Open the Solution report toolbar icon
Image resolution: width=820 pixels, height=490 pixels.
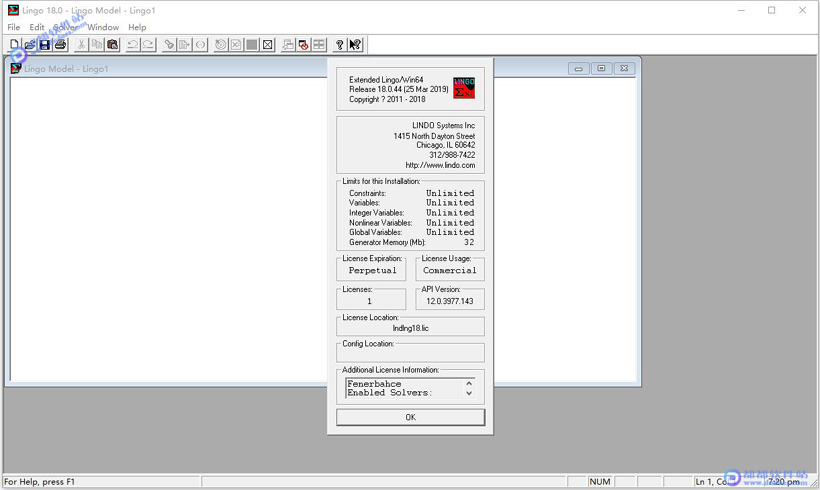(236, 45)
